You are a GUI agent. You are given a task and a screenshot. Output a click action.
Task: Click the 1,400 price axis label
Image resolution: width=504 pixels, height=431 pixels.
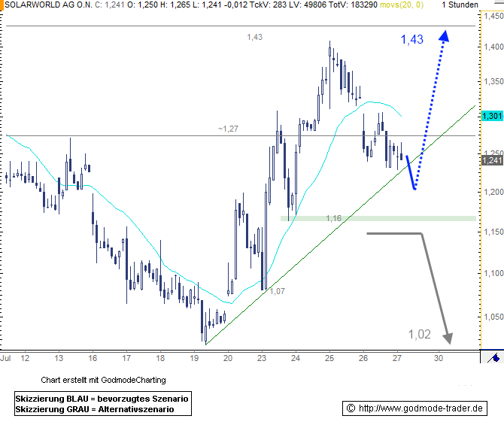pyautogui.click(x=493, y=47)
